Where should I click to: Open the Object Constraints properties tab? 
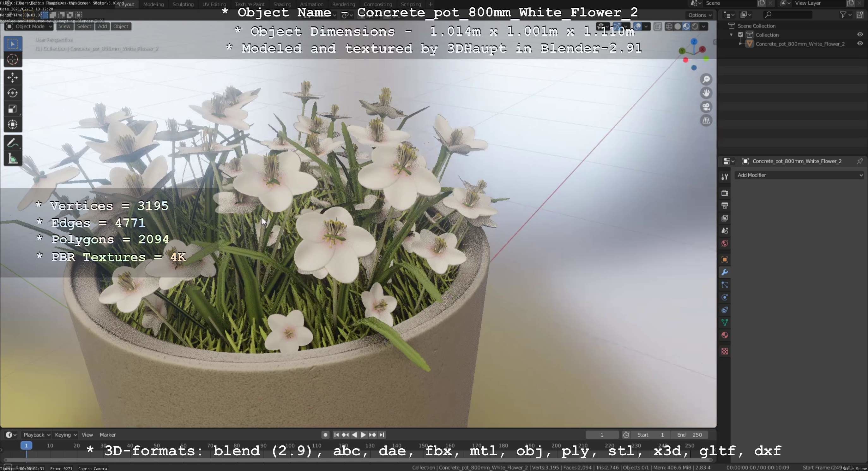coord(725,310)
